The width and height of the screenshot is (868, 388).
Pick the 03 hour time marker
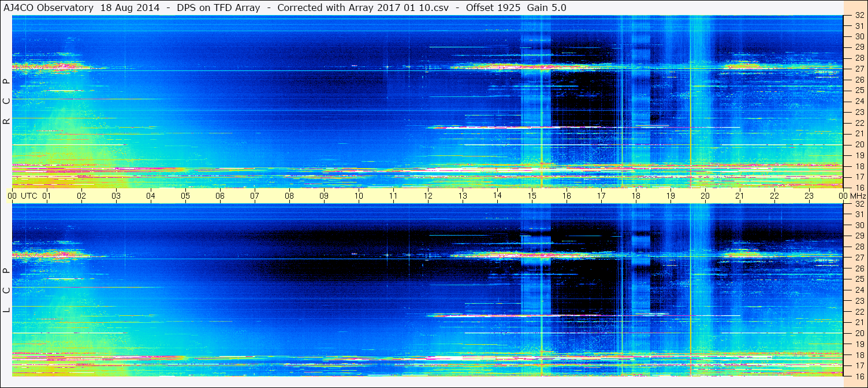(116, 196)
